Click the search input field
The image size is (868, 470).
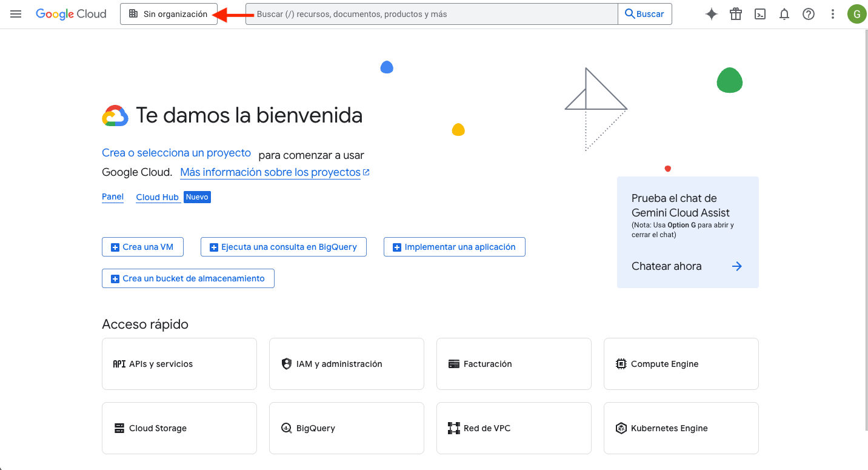click(x=432, y=14)
